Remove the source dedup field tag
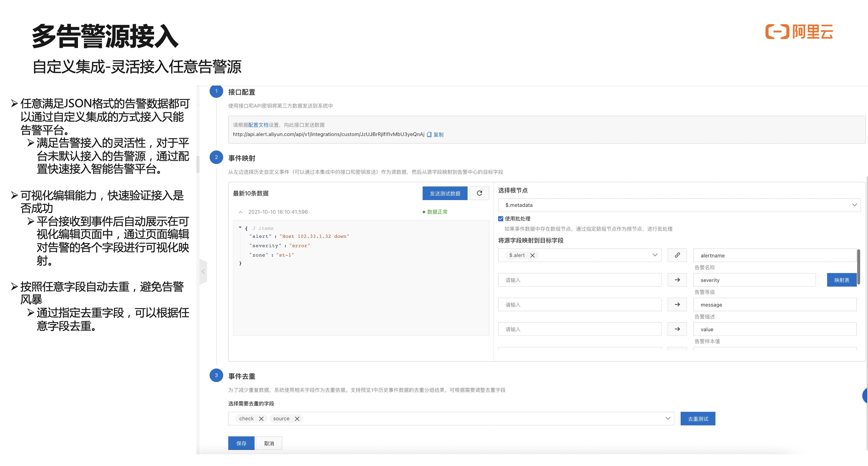The height and width of the screenshot is (466, 868). pos(297,419)
